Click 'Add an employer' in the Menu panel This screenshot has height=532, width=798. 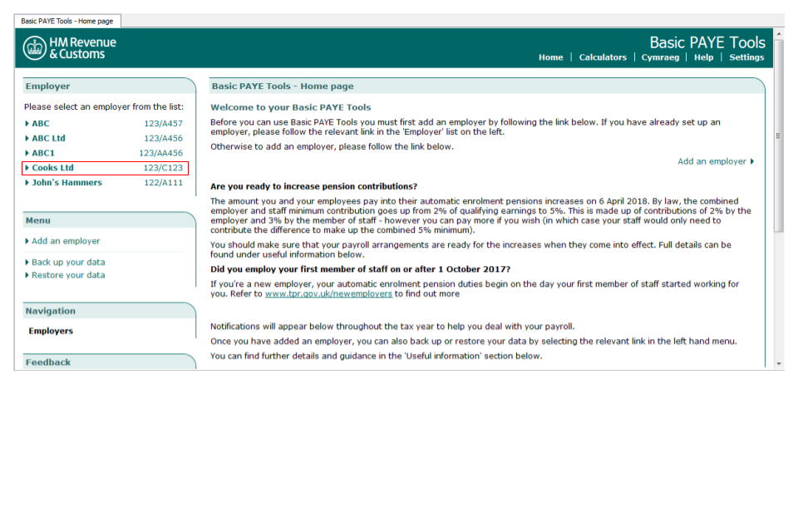coord(66,241)
